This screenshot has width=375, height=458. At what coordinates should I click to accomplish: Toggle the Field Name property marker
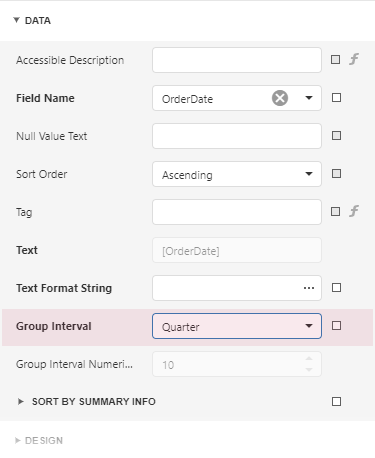point(336,98)
